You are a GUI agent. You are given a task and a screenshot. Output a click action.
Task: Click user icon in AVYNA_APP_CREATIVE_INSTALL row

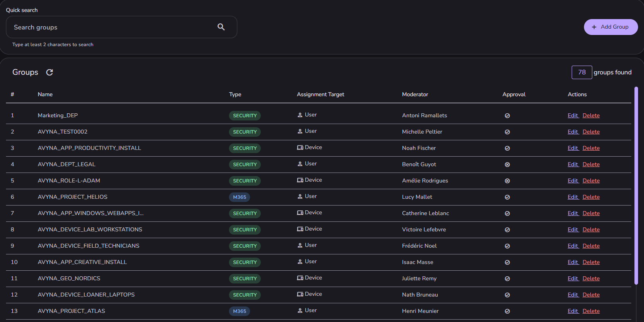pos(300,262)
